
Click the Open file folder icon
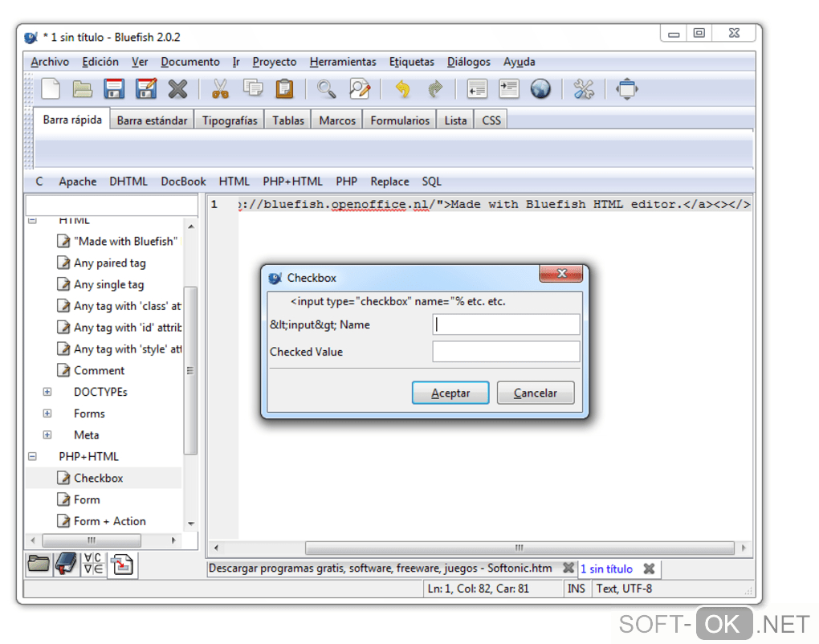pos(82,89)
